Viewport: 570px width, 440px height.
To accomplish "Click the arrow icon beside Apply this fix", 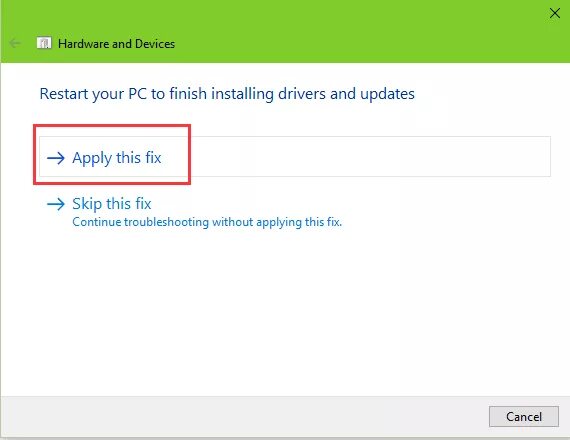I will pyautogui.click(x=56, y=158).
